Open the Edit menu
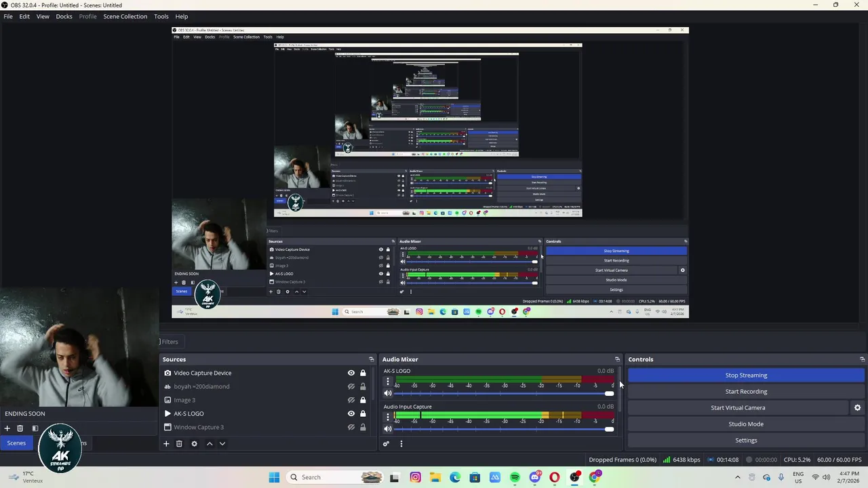This screenshot has width=868, height=488. [24, 16]
